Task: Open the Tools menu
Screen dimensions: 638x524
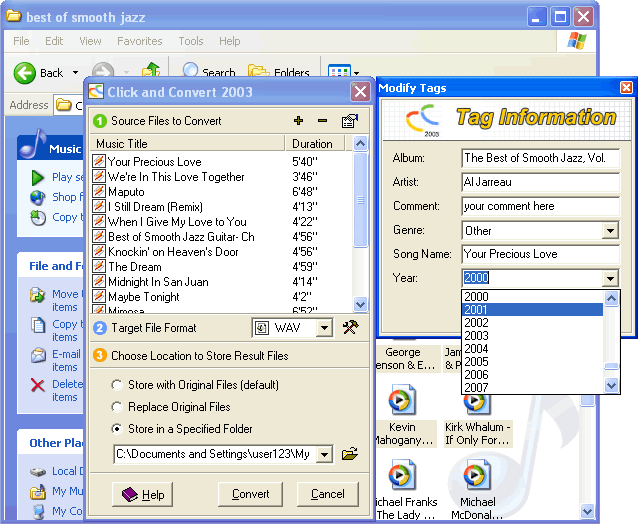Action: click(x=191, y=41)
